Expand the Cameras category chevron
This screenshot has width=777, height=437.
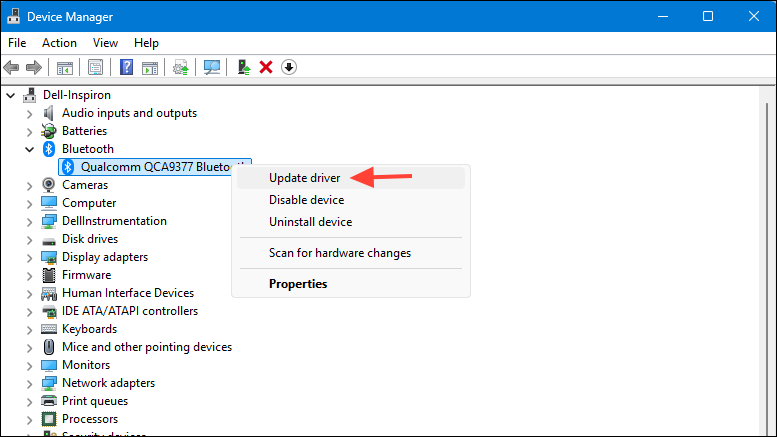tap(30, 186)
